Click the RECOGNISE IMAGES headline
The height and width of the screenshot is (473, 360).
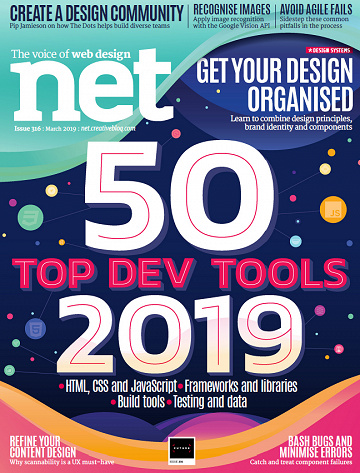point(232,9)
